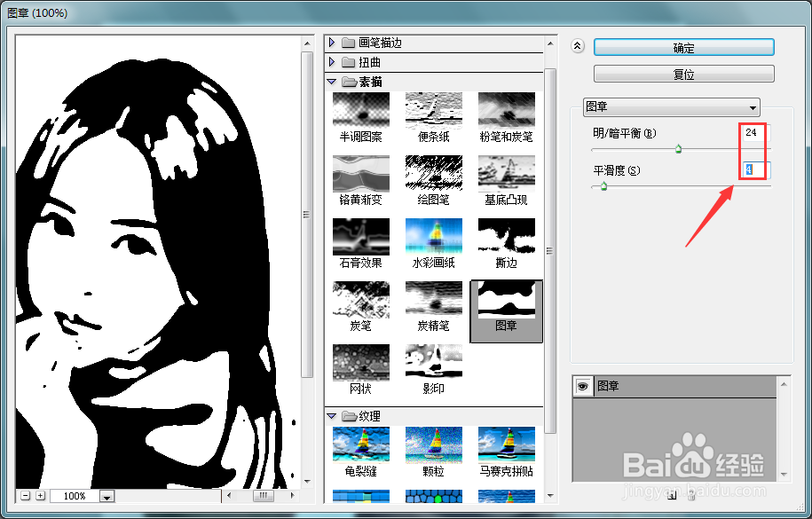Expand the 画笔描边 filter folder
This screenshot has height=519, width=812.
click(x=332, y=43)
